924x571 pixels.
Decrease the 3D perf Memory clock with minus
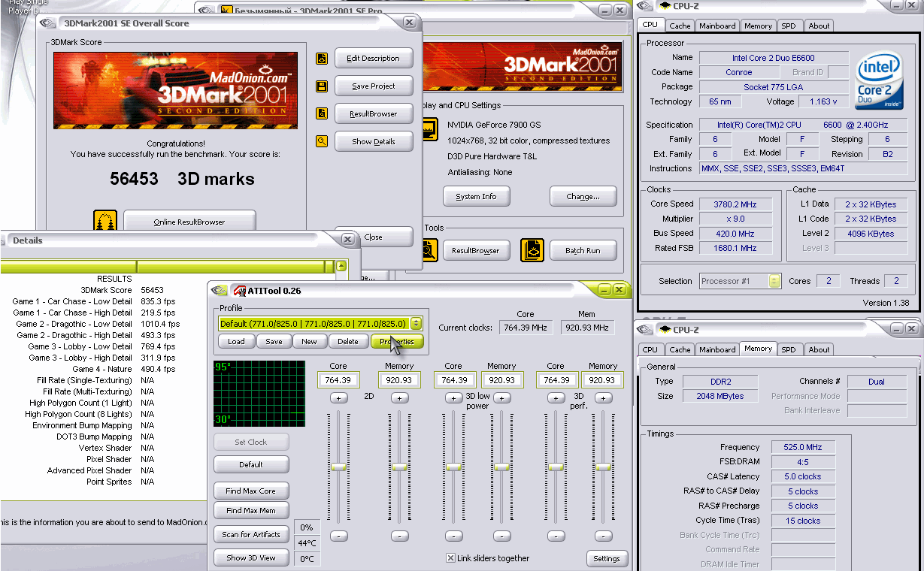tap(603, 536)
